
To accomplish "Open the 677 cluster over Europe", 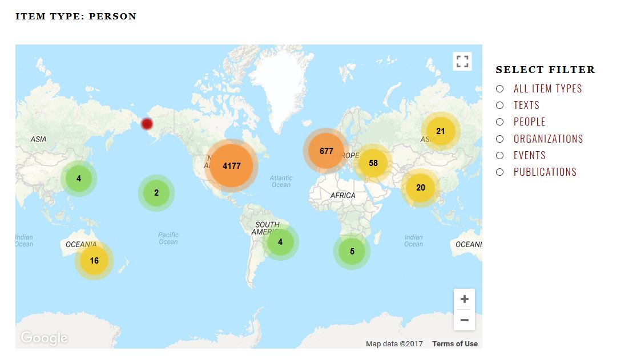I will tap(326, 151).
